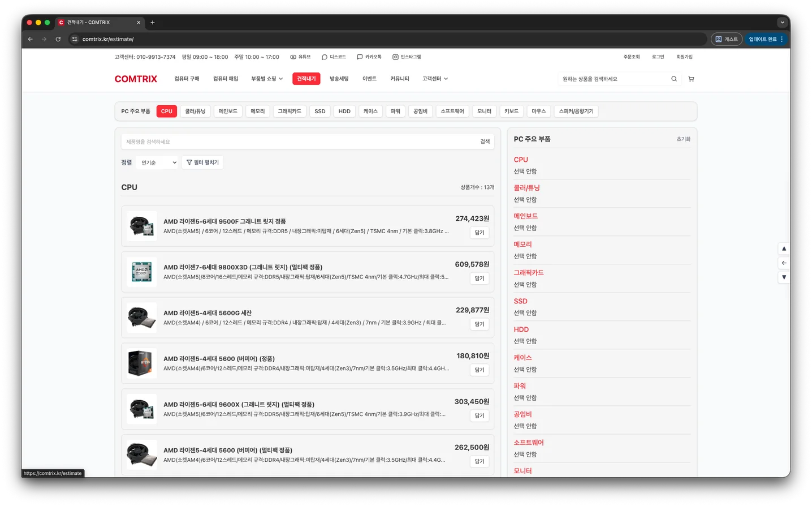Close the 견적내기 - COMTRIX browser tab
The width and height of the screenshot is (812, 506).
coord(139,23)
